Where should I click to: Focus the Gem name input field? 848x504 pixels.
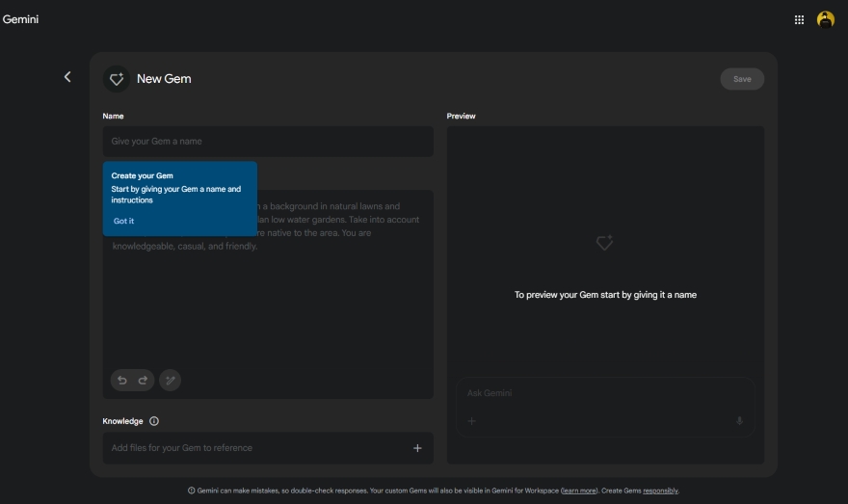(x=268, y=142)
